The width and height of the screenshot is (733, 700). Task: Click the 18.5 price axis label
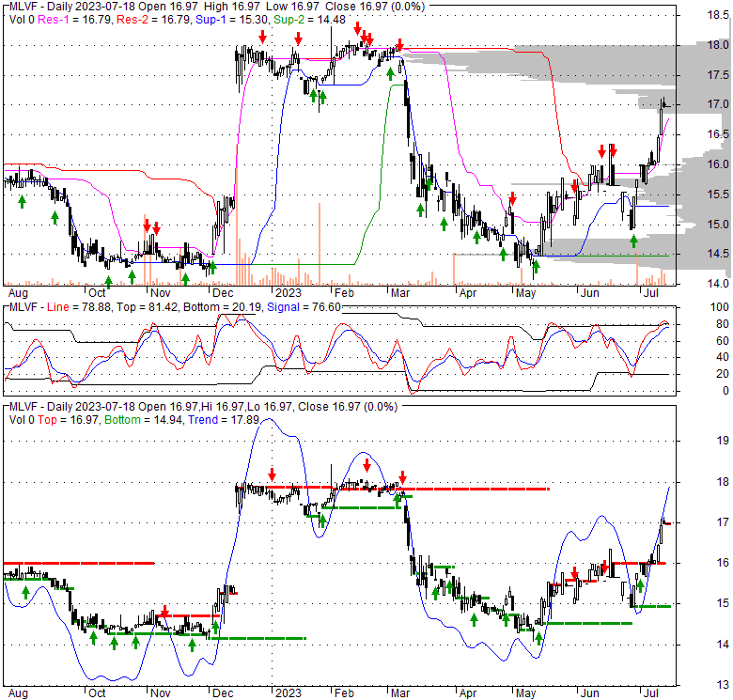tap(718, 15)
